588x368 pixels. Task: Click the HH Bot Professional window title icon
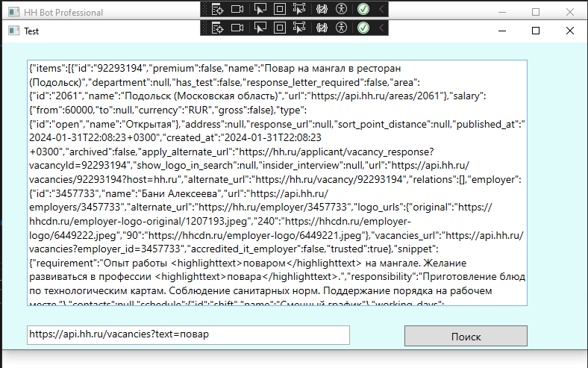coord(14,12)
